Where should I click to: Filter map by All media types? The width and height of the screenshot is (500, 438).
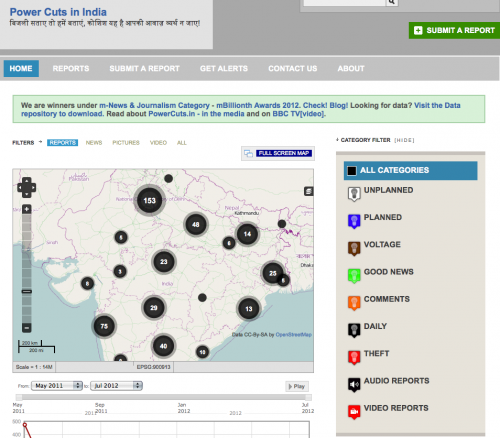pos(182,143)
